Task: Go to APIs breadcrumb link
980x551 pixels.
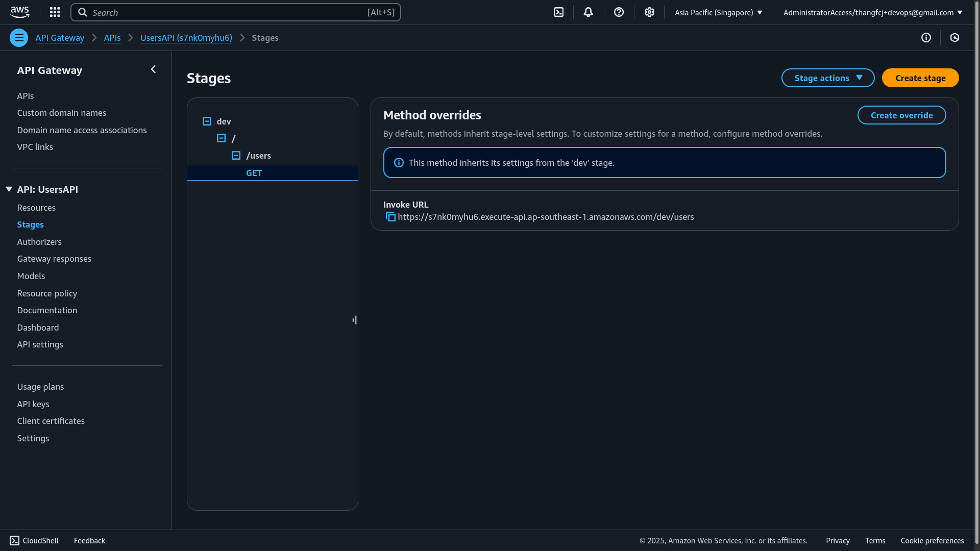Action: coord(112,38)
